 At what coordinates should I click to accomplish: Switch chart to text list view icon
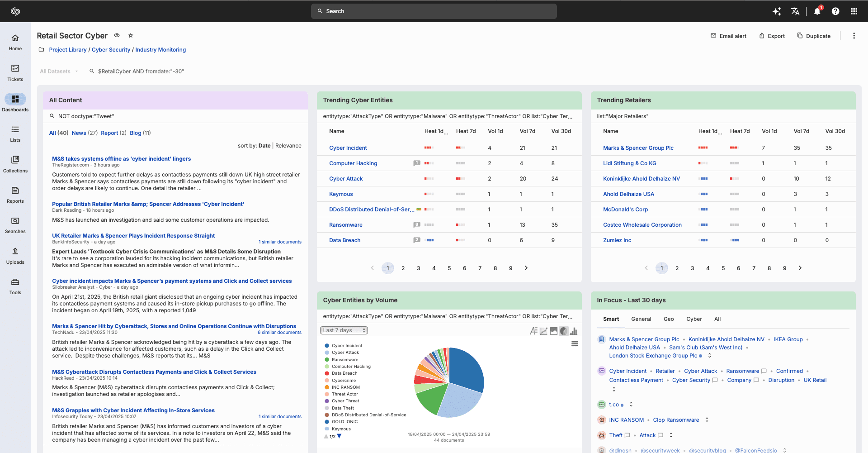point(533,331)
